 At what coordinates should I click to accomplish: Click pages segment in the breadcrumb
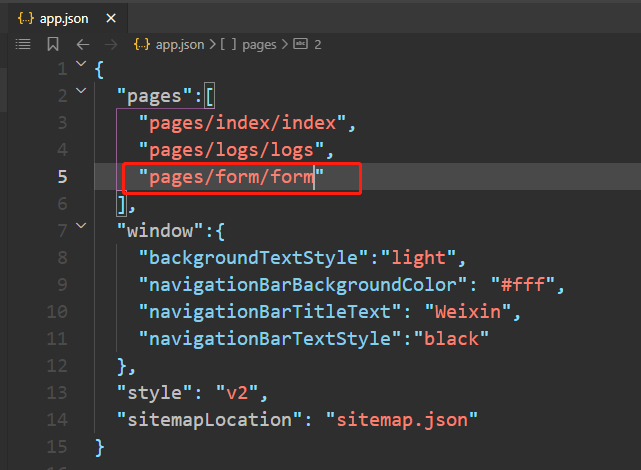[x=259, y=45]
